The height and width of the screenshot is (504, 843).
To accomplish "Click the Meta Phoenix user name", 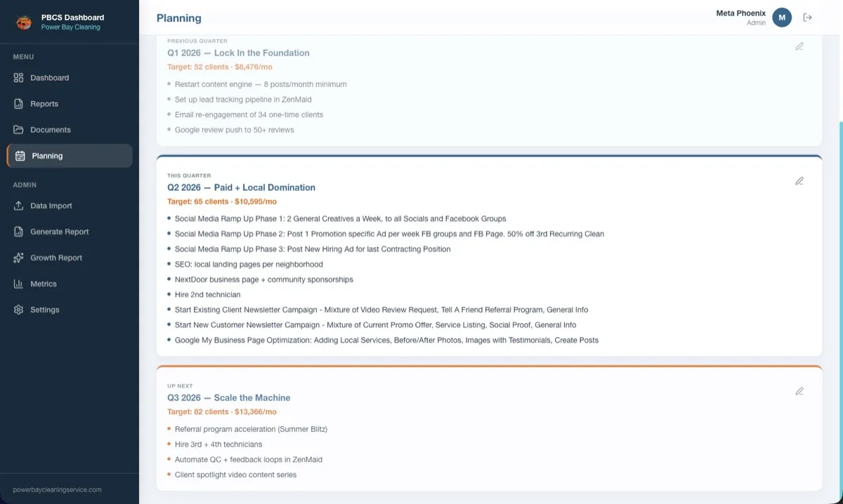I will tap(740, 13).
